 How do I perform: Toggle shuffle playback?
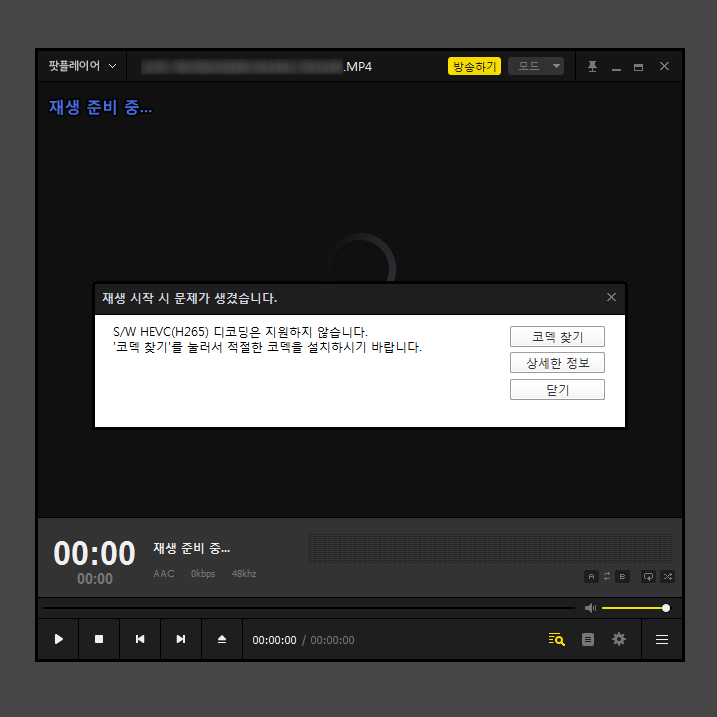click(x=668, y=577)
